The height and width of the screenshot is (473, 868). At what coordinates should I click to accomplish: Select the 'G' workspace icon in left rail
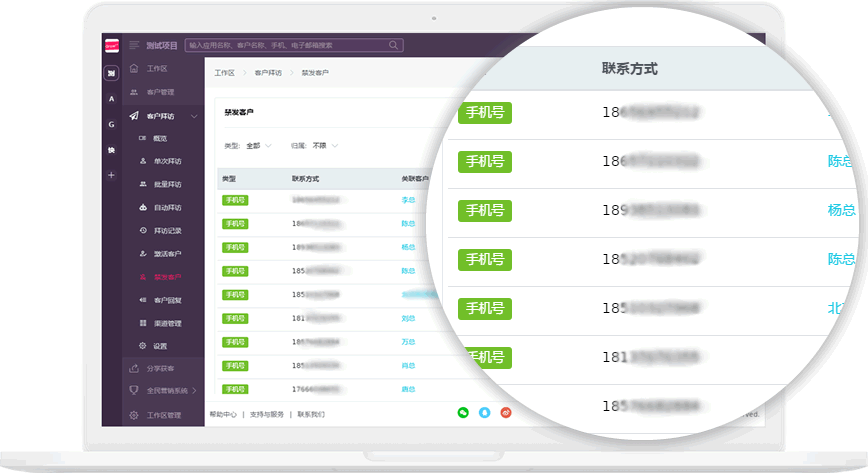coord(111,124)
